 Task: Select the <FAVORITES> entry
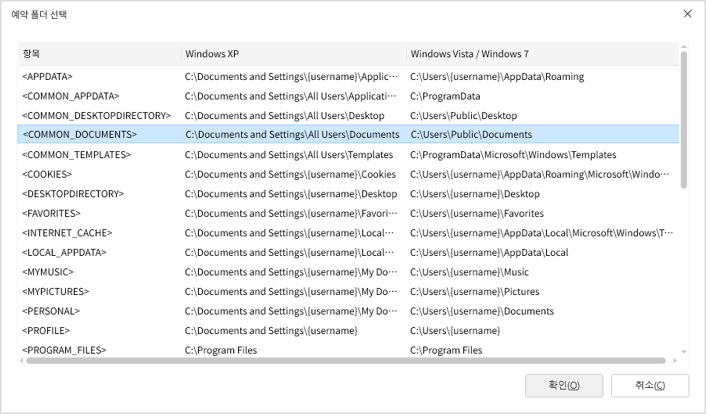(x=51, y=213)
